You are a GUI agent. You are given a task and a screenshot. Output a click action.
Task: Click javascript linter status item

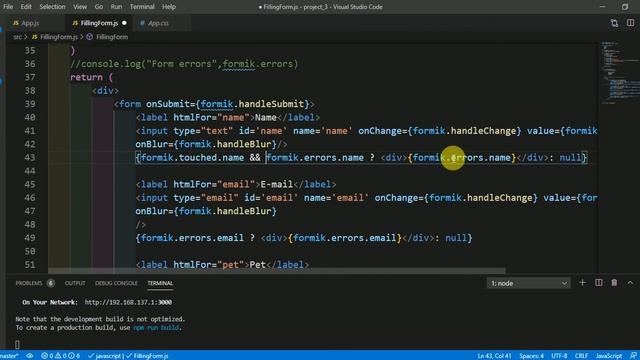[105, 356]
